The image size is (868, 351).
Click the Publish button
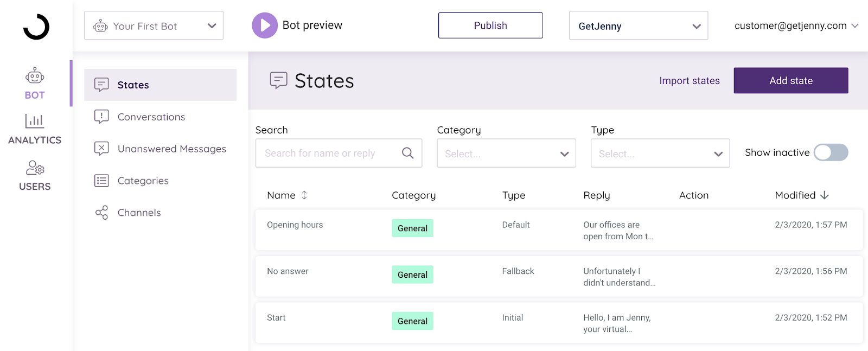490,25
